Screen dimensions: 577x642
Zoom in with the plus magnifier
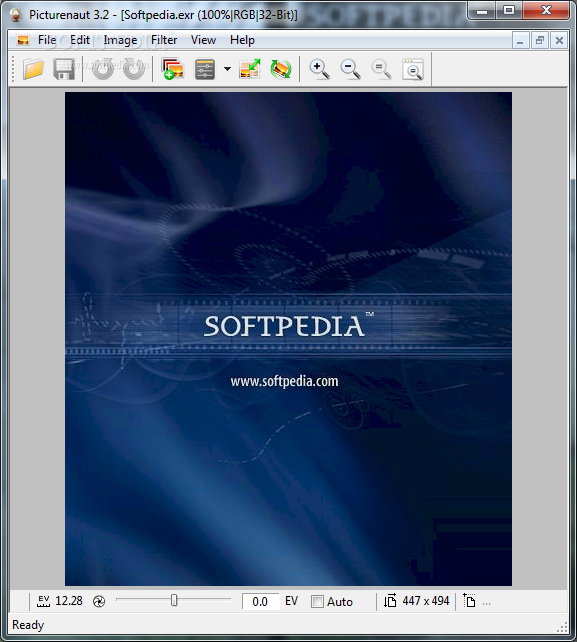(319, 69)
